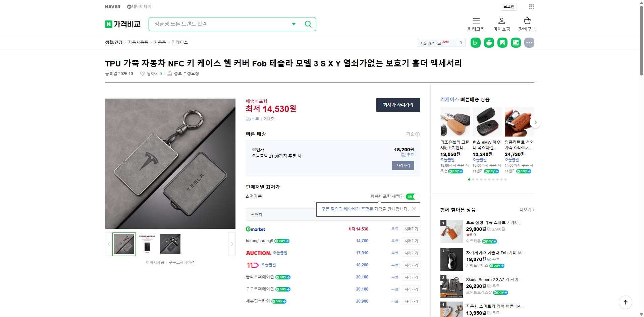Click the magnifying glass search icon
This screenshot has height=317, width=644.
[x=308, y=24]
